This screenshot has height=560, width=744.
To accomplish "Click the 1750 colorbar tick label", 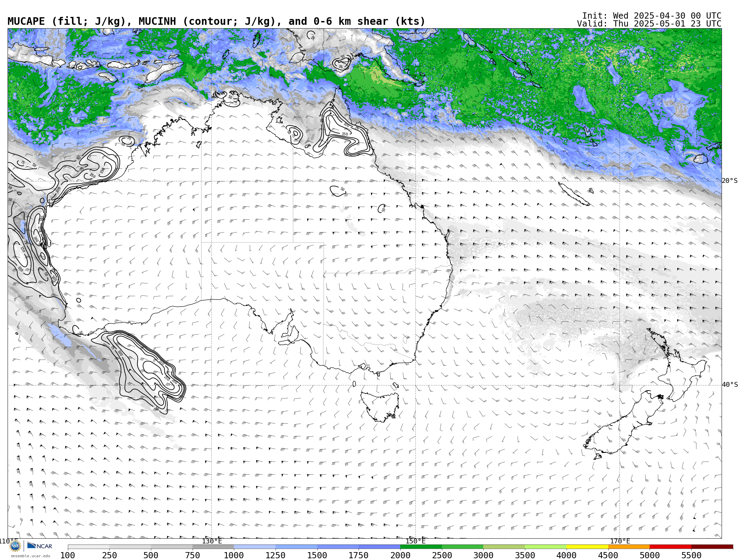I will point(359,555).
